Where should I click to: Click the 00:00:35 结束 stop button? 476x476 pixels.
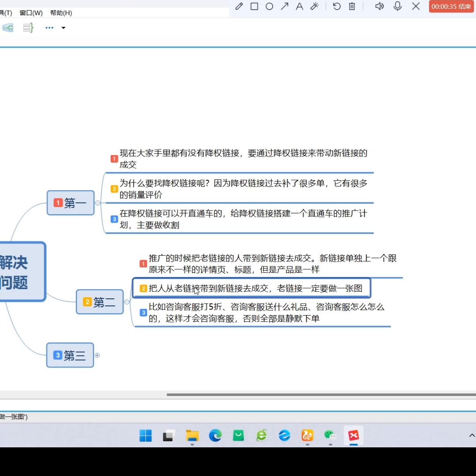pos(451,6)
